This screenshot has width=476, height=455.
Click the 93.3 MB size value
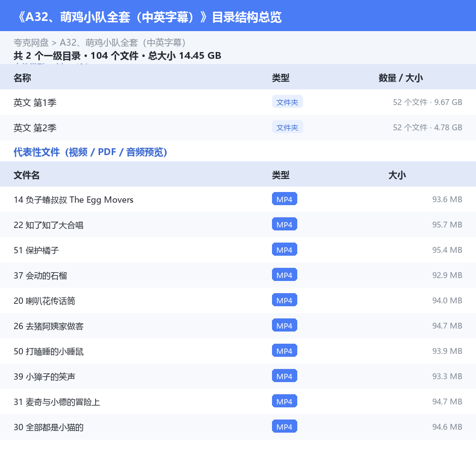[x=447, y=376]
